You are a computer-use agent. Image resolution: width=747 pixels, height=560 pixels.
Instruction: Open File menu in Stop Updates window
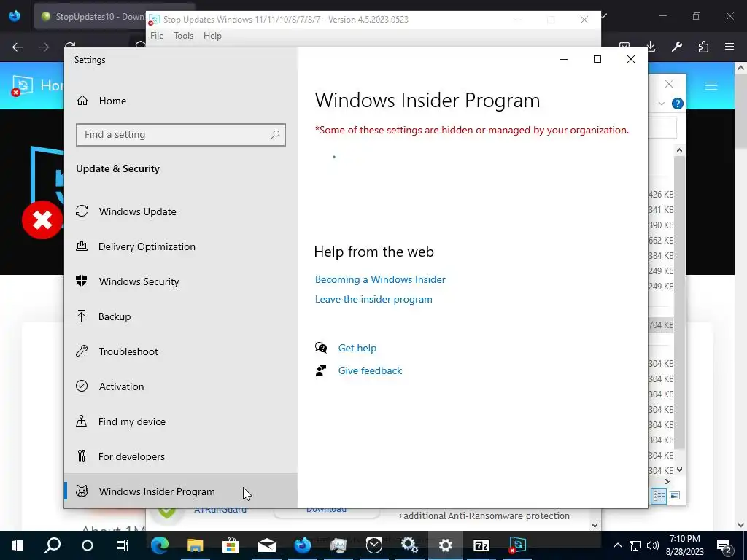[157, 36]
